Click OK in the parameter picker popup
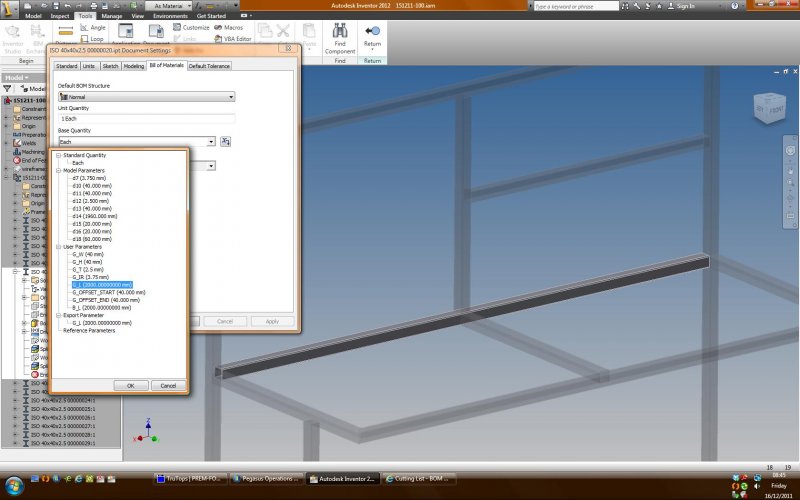This screenshot has width=800, height=500. click(x=131, y=386)
